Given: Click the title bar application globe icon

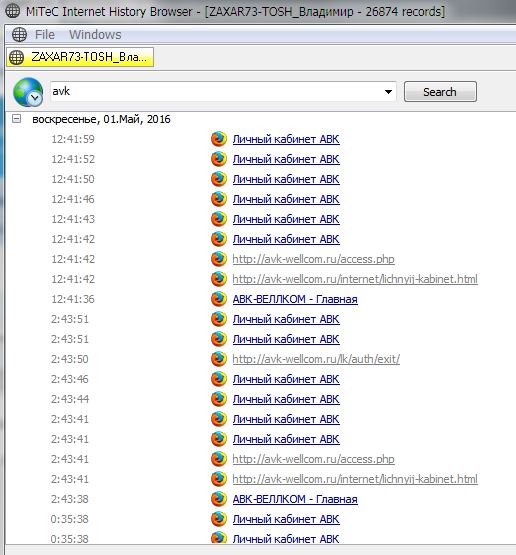Looking at the screenshot, I should 12,11.
